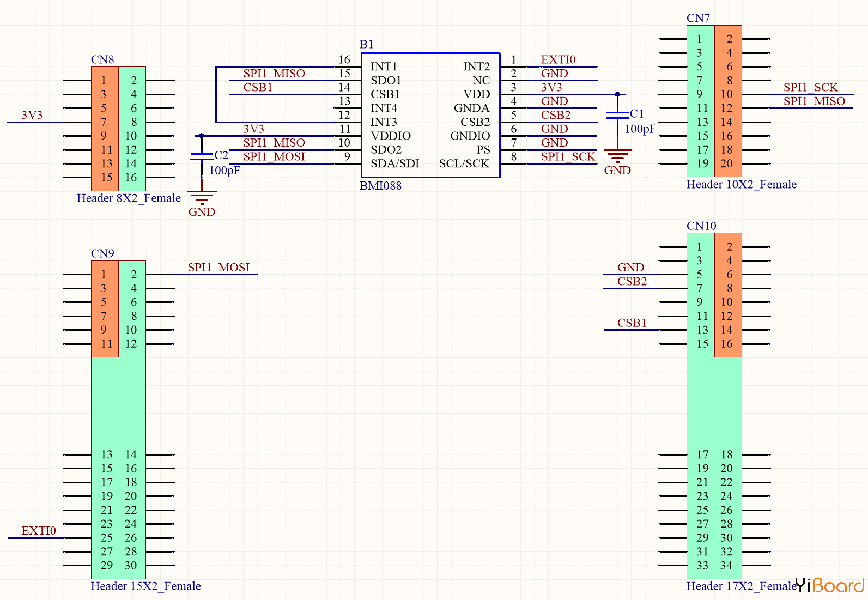Click the PS pin name inside BMI088
Screen dimensions: 868x600
coord(483,150)
